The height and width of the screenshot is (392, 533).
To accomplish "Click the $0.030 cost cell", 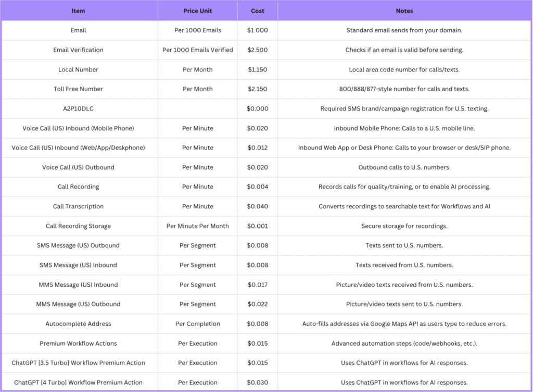I will (257, 383).
